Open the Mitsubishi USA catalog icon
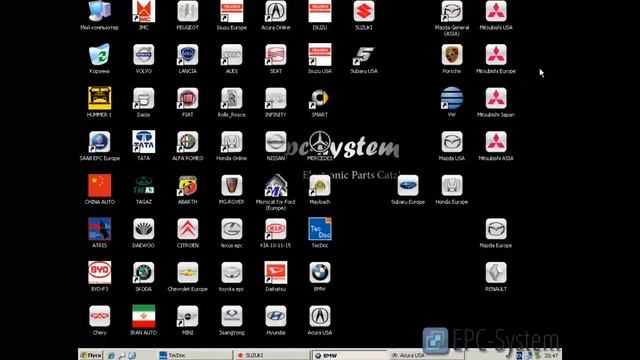Viewport: 640px width, 360px height. point(496,11)
